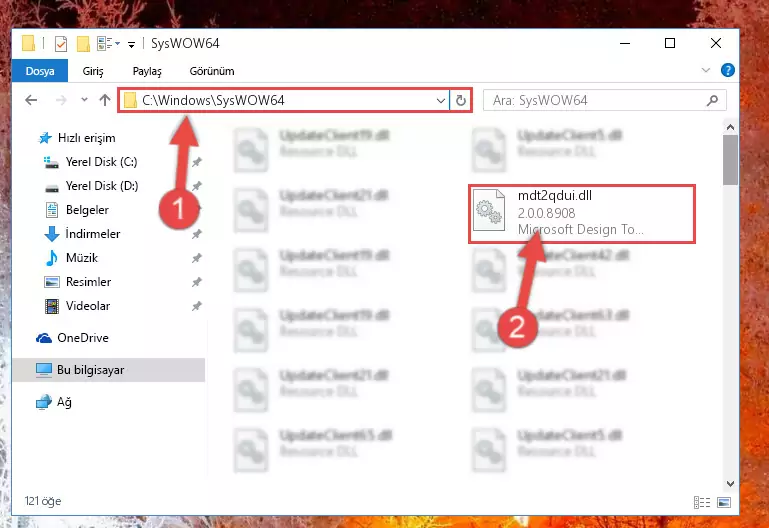Refresh the SysWOW64 folder view

461,101
